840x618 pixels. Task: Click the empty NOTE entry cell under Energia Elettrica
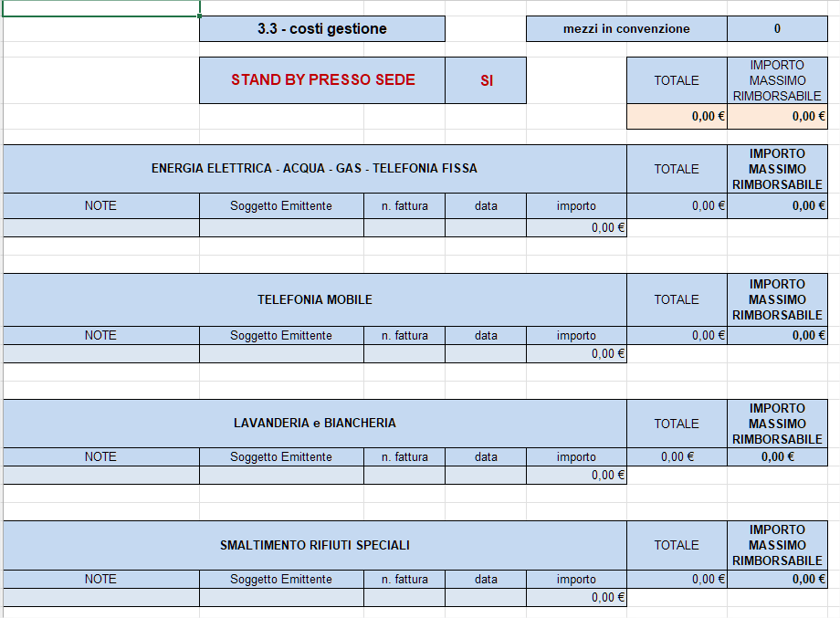pos(100,228)
